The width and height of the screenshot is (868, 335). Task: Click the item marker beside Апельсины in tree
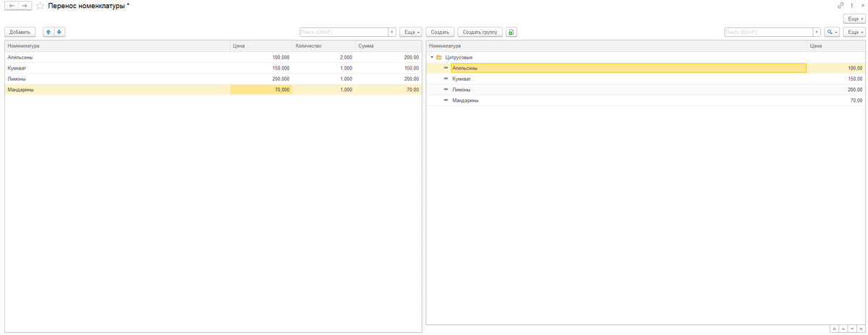click(446, 68)
